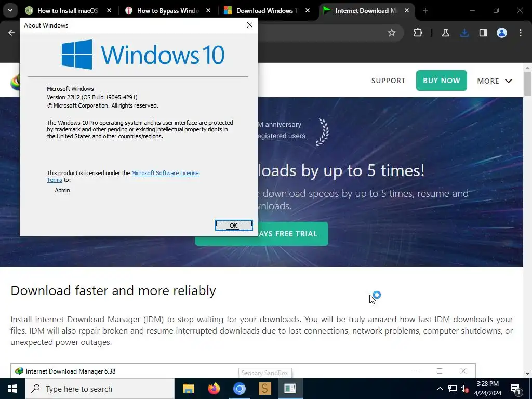Open network status tray icon

click(x=453, y=389)
